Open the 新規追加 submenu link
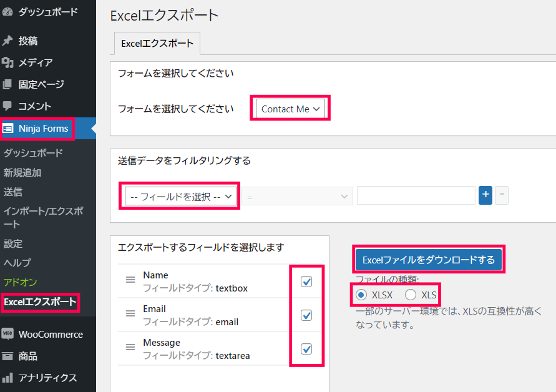Screen dimensions: 556x392 (x=22, y=172)
